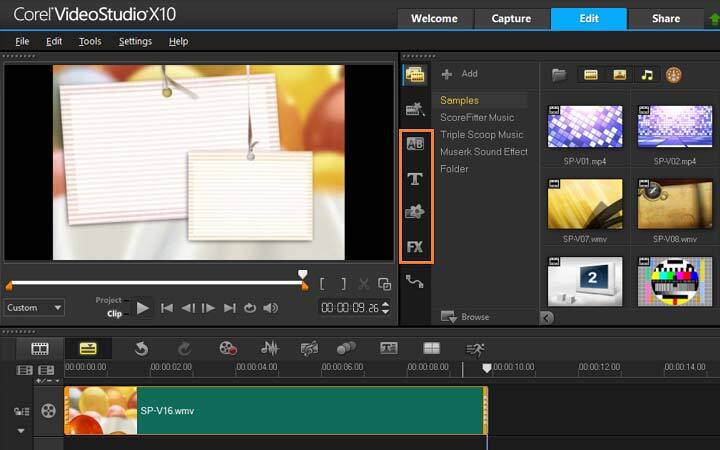Viewport: 720px width, 450px height.
Task: Open the Instant Project library icon
Action: click(415, 109)
